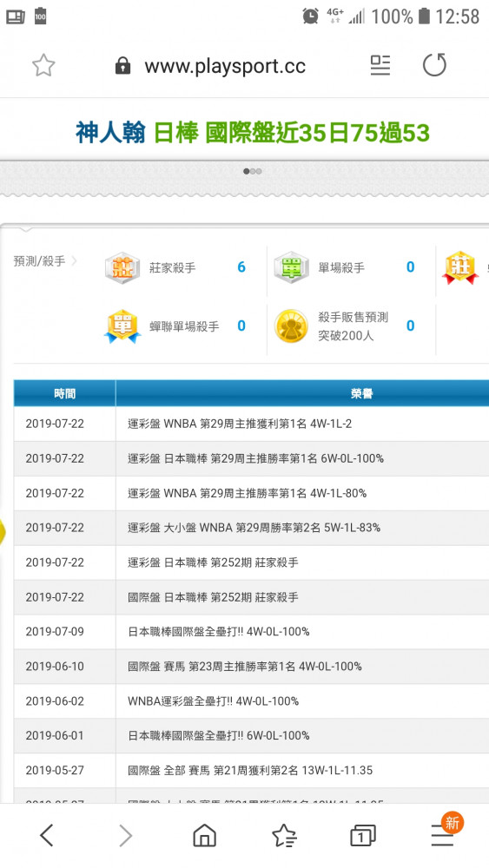Open 莊家殺手 count 6
Screen dimensions: 489x868
coord(241,266)
